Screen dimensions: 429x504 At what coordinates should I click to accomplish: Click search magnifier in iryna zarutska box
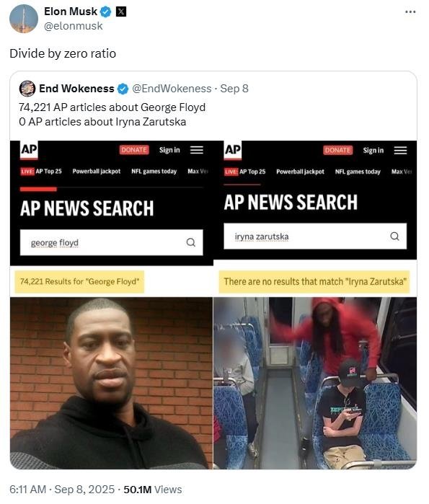click(x=394, y=236)
